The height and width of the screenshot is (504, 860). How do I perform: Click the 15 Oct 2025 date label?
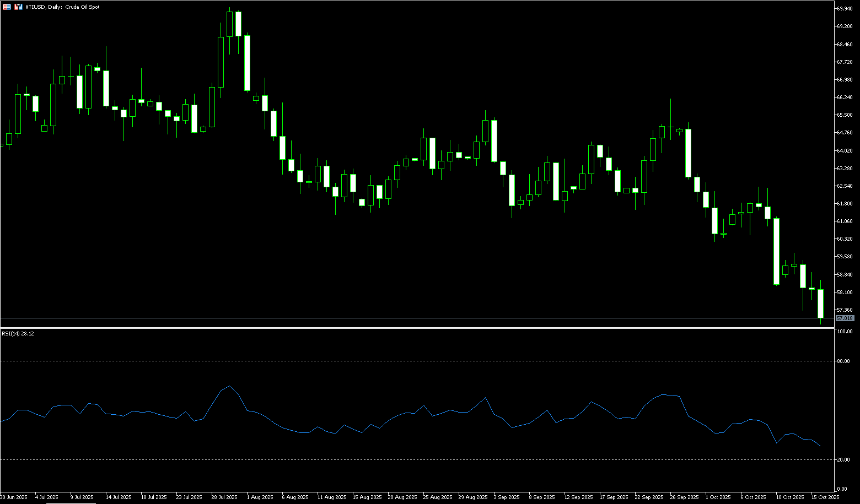pos(825,497)
